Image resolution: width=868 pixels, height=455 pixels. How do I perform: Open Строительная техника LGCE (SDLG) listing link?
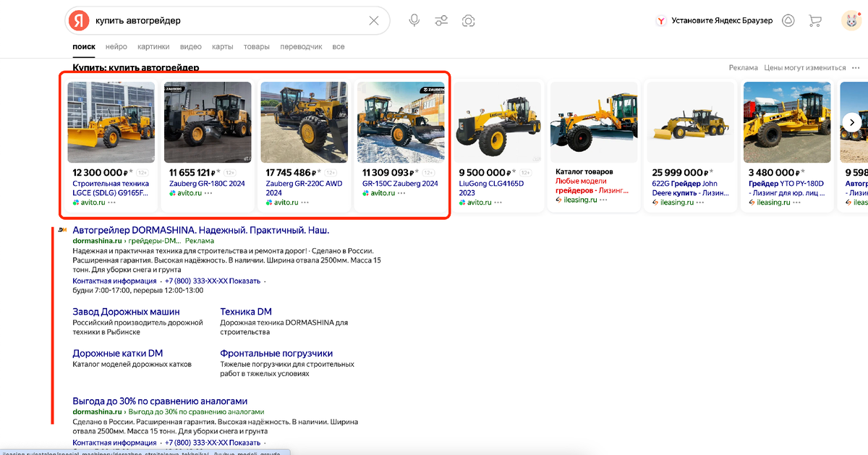pyautogui.click(x=111, y=188)
